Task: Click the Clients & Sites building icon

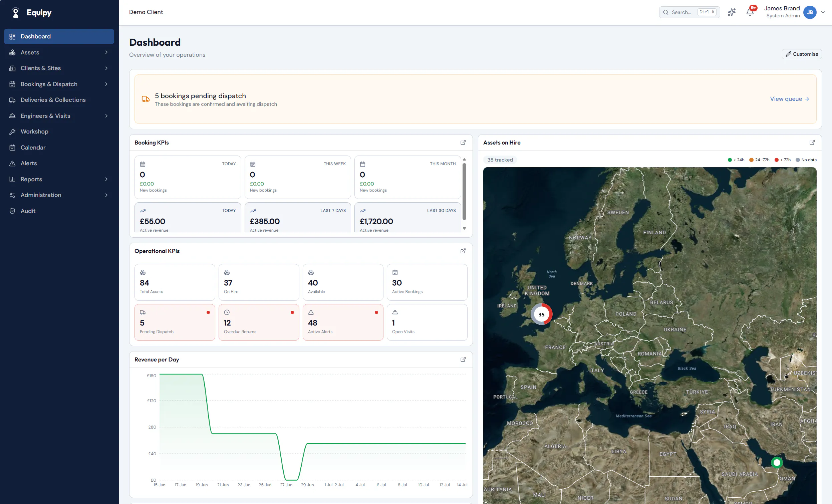Action: pos(12,68)
